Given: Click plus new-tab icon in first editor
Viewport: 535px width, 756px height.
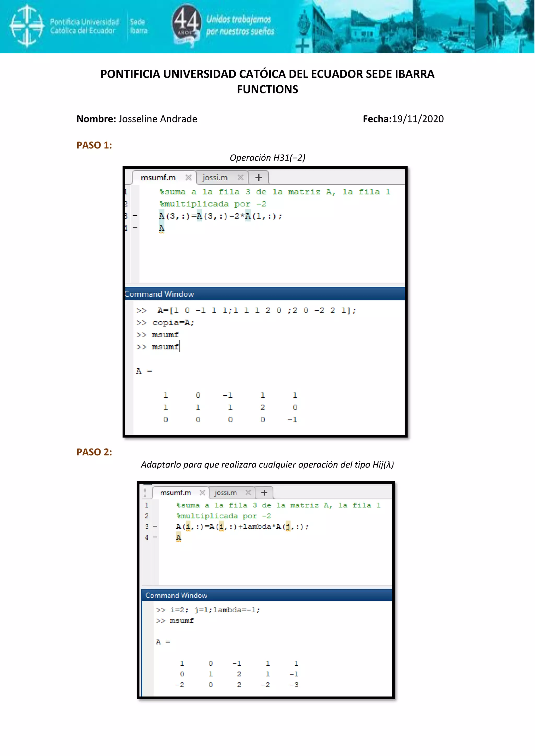Looking at the screenshot, I should pyautogui.click(x=259, y=178).
